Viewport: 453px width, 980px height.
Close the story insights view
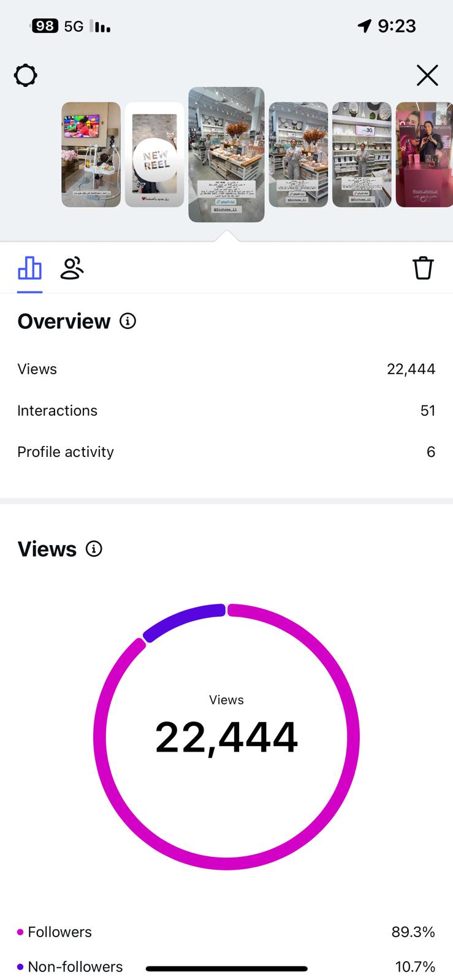point(427,75)
